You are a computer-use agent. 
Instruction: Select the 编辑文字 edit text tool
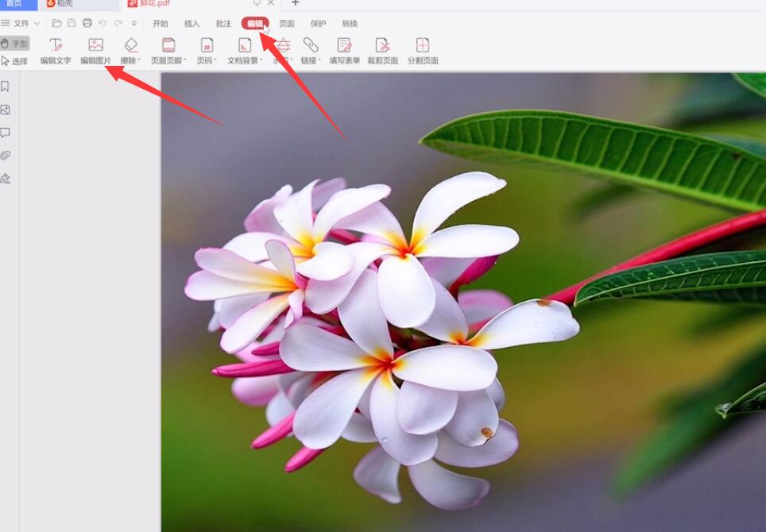pyautogui.click(x=56, y=52)
